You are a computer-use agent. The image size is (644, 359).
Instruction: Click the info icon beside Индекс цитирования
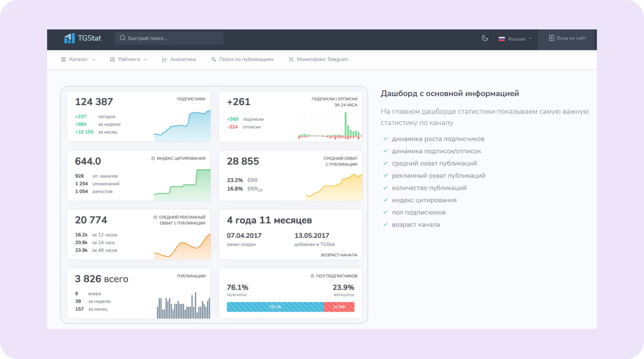[153, 159]
